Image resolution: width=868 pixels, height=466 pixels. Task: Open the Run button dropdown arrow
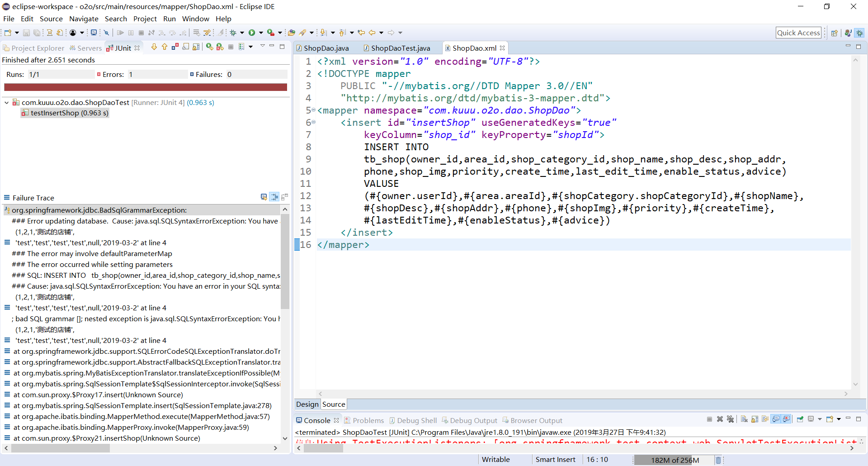261,33
